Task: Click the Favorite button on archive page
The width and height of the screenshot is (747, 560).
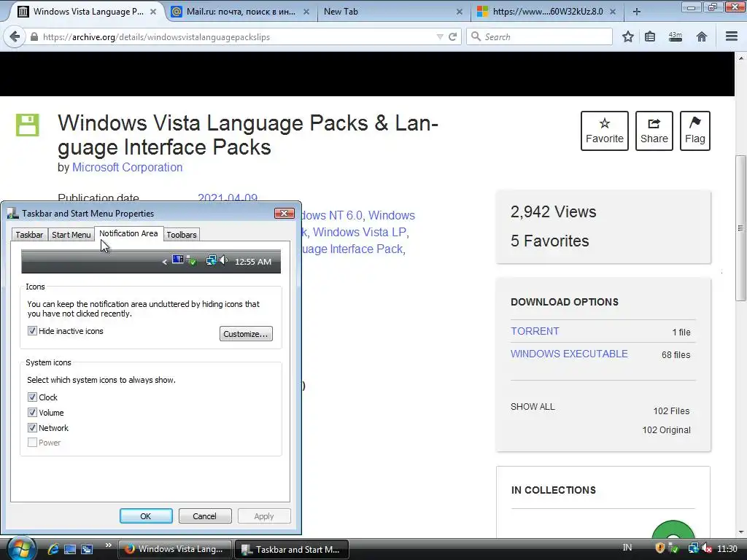Action: pyautogui.click(x=605, y=131)
